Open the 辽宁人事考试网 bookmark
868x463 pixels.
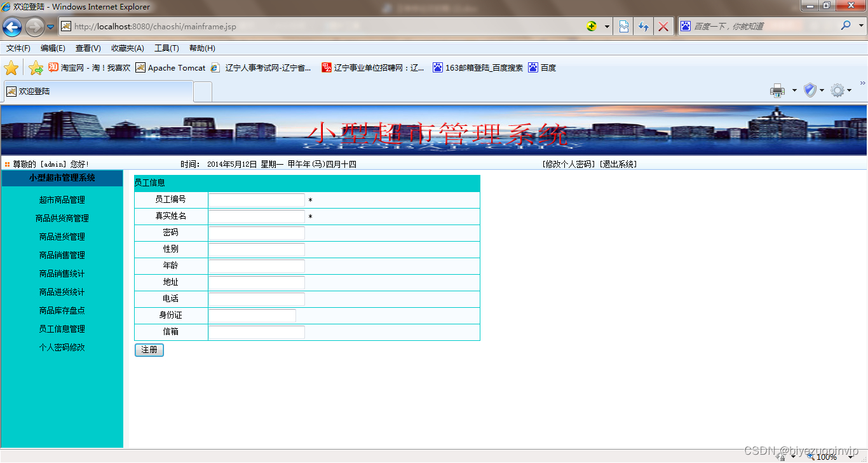pyautogui.click(x=261, y=67)
